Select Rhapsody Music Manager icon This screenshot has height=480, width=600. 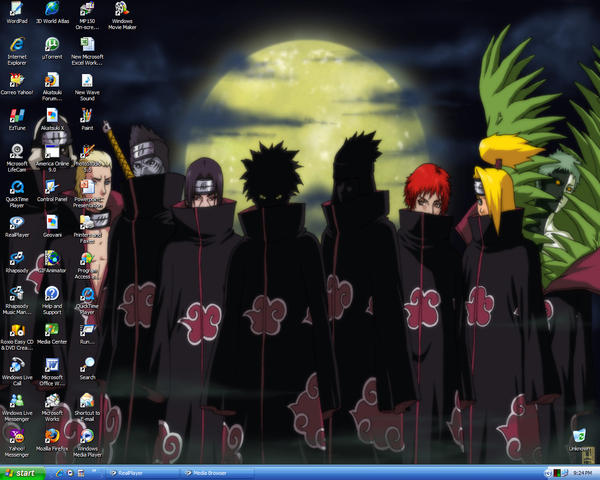(17, 300)
